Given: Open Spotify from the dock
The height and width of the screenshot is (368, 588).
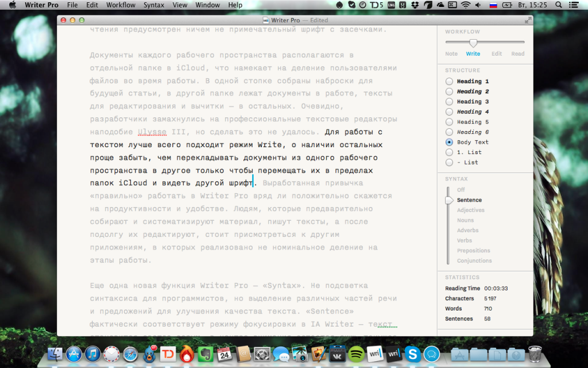Looking at the screenshot, I should [355, 354].
